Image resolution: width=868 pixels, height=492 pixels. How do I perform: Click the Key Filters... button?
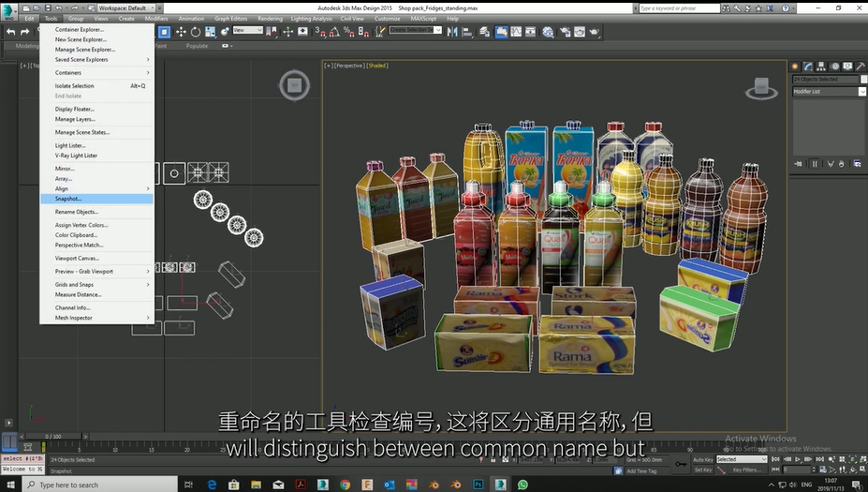point(747,470)
